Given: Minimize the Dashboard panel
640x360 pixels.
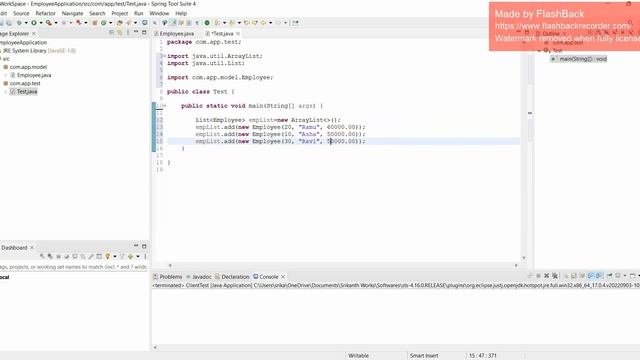Looking at the screenshot, I should coord(136,246).
